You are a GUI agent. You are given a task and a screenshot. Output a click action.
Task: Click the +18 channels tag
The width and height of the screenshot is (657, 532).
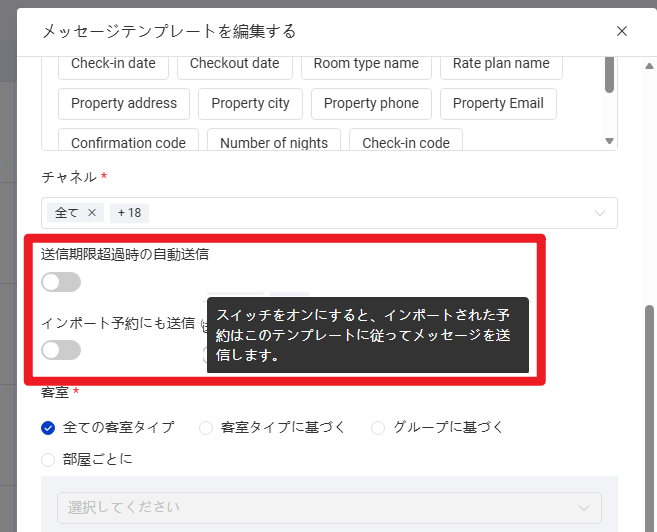(129, 213)
